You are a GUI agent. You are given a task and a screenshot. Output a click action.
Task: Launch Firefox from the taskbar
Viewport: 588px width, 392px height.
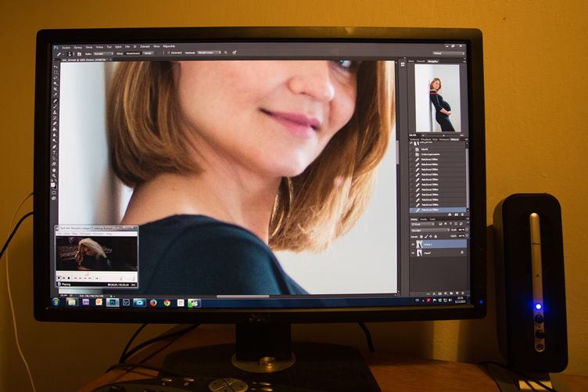pyautogui.click(x=153, y=303)
